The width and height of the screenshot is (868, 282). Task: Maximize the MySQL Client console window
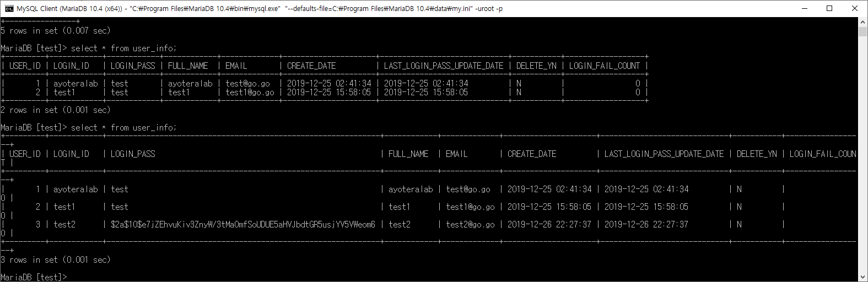click(829, 8)
